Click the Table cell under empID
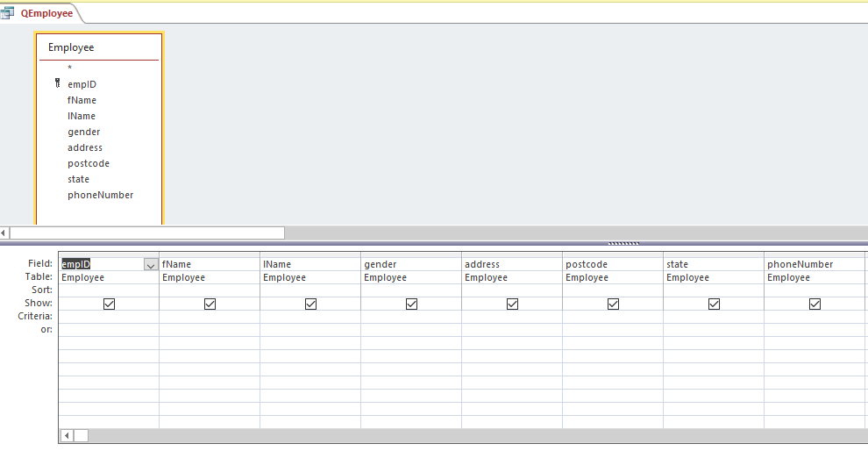 tap(109, 277)
